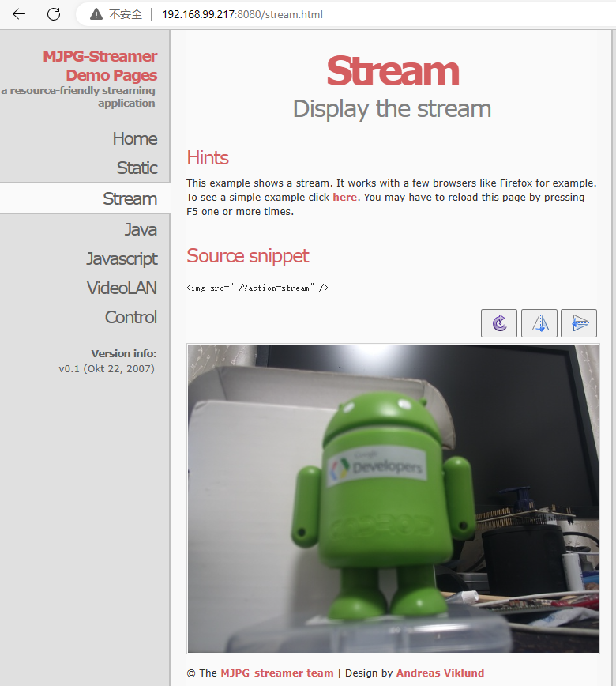Click the 'v0.1 (Okt 22, 2007)' version text
616x686 pixels.
[107, 369]
